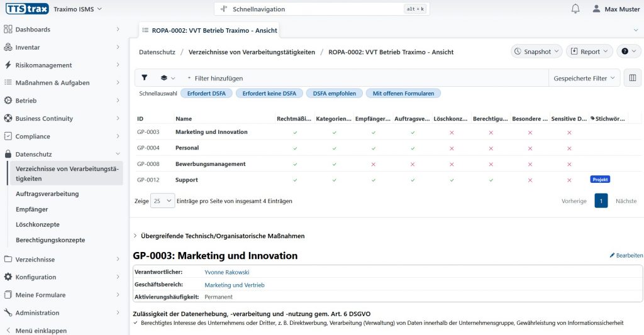
Task: Click the Inventar sidebar icon
Action: tap(8, 47)
